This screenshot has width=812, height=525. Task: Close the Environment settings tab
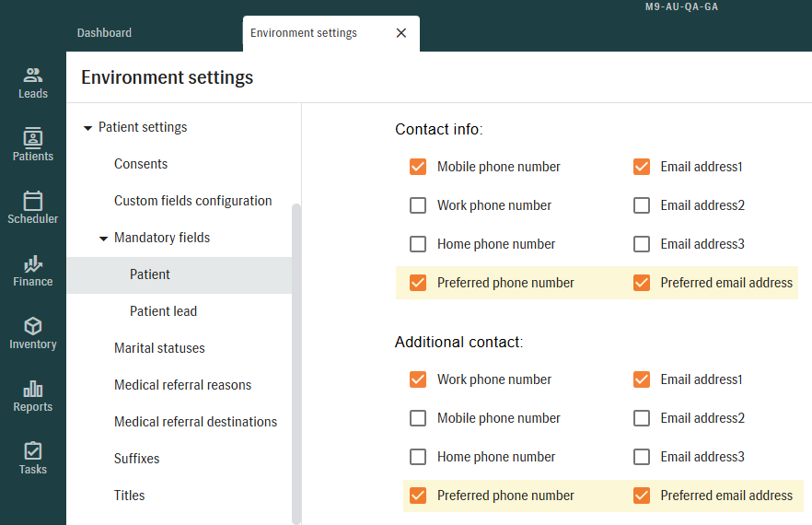[x=400, y=33]
